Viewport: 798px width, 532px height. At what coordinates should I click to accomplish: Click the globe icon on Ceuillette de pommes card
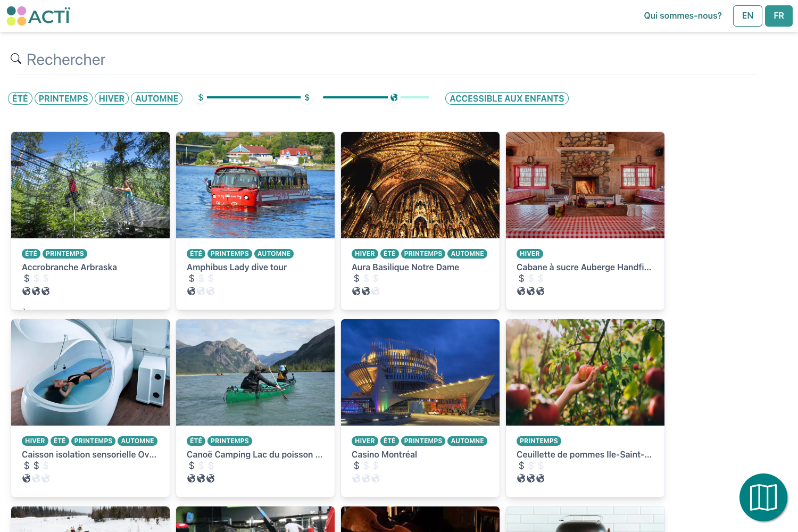[x=520, y=478]
